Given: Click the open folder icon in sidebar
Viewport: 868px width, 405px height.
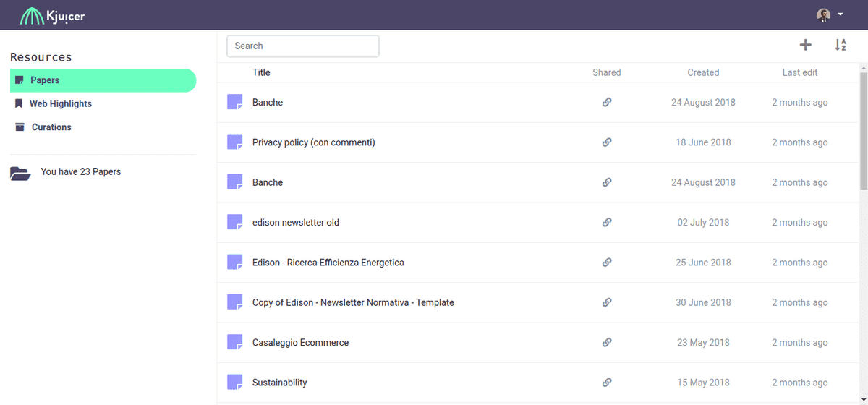Looking at the screenshot, I should [20, 173].
